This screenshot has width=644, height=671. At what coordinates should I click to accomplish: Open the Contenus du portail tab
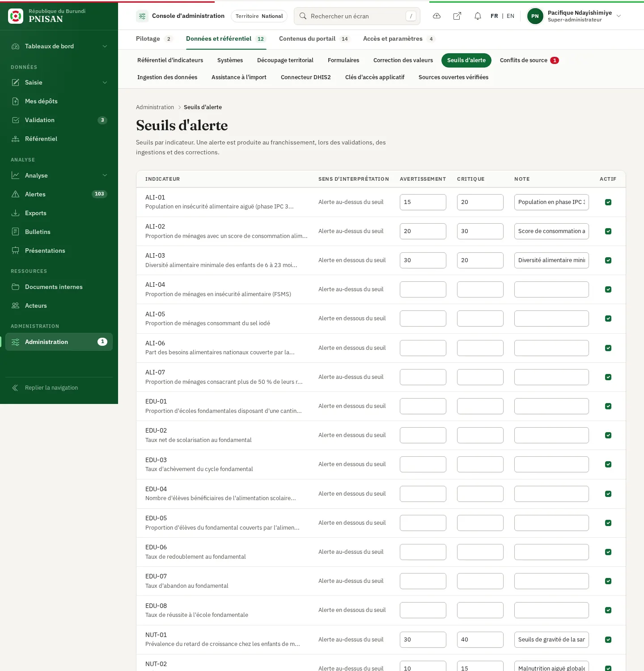314,39
